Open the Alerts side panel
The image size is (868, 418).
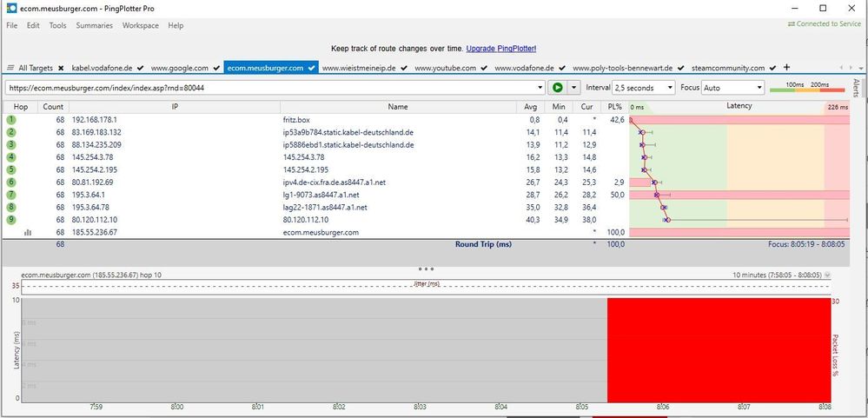857,88
